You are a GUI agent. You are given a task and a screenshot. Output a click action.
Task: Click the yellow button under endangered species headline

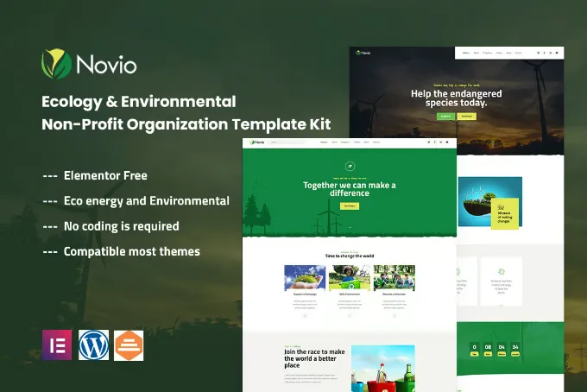(x=466, y=115)
